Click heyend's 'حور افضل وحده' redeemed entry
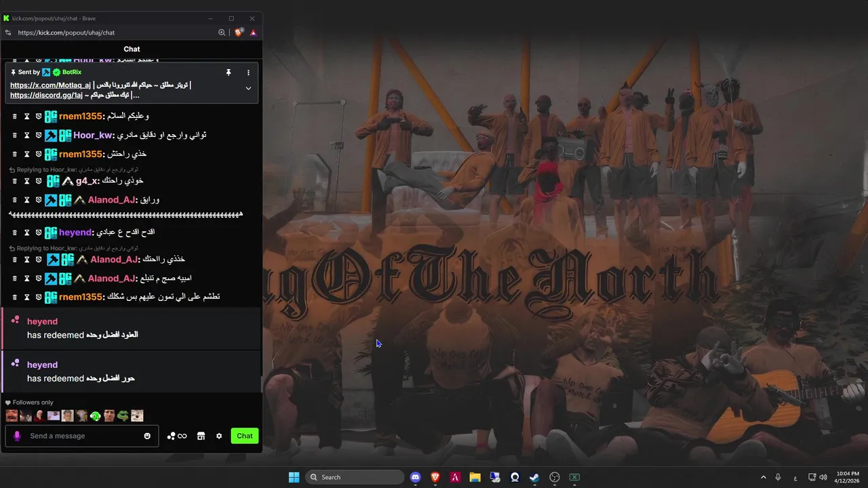Image resolution: width=868 pixels, height=488 pixels. click(132, 371)
